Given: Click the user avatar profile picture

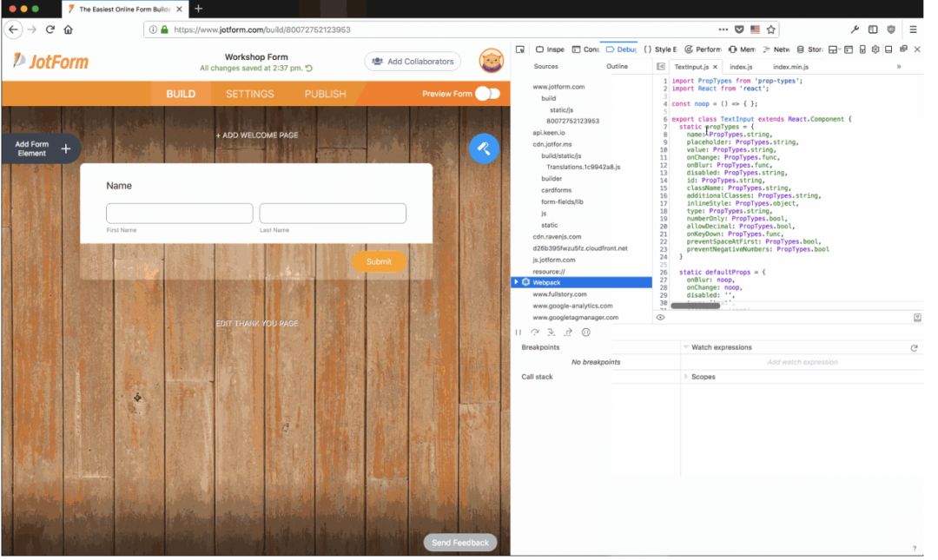Looking at the screenshot, I should pos(491,62).
